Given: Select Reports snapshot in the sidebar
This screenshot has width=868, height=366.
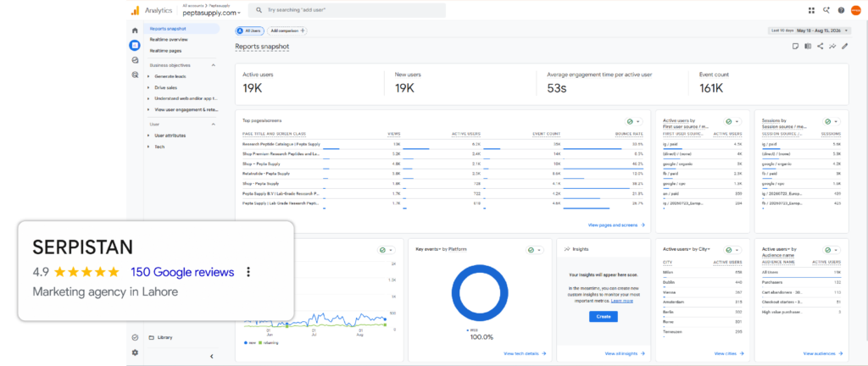Looking at the screenshot, I should 181,29.
